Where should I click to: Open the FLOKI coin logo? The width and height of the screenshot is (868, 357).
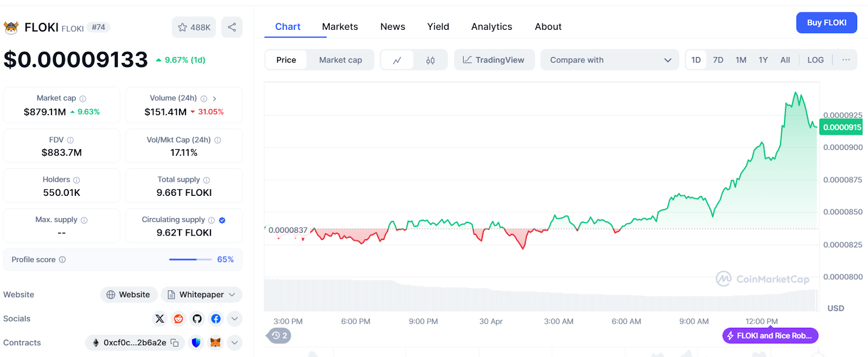(x=11, y=27)
